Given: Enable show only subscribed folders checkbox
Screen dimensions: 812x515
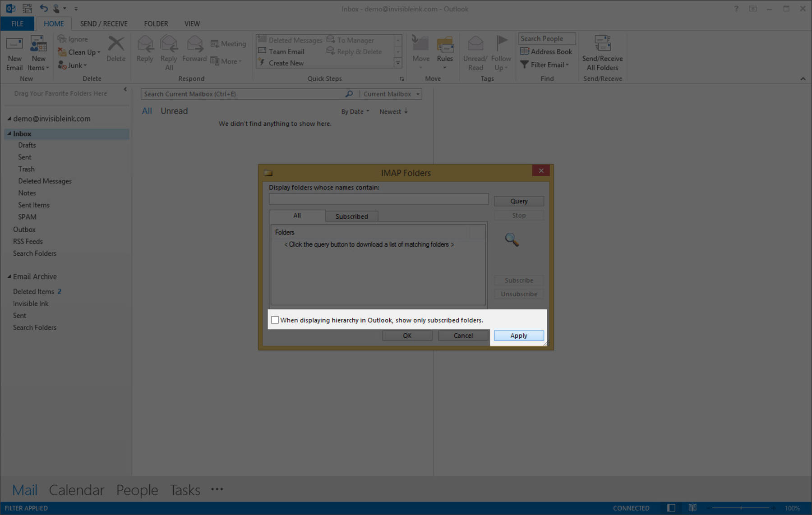Looking at the screenshot, I should click(x=275, y=320).
